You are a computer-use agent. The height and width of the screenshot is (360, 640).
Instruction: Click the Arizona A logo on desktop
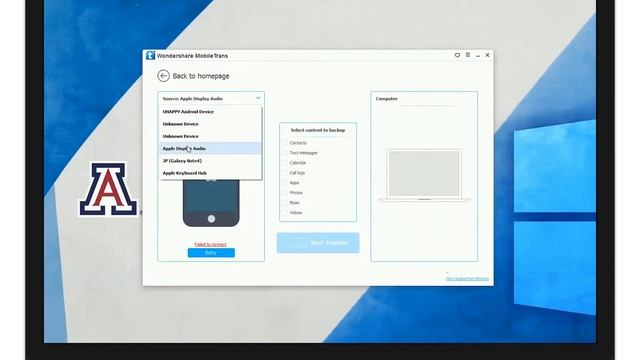tap(108, 189)
